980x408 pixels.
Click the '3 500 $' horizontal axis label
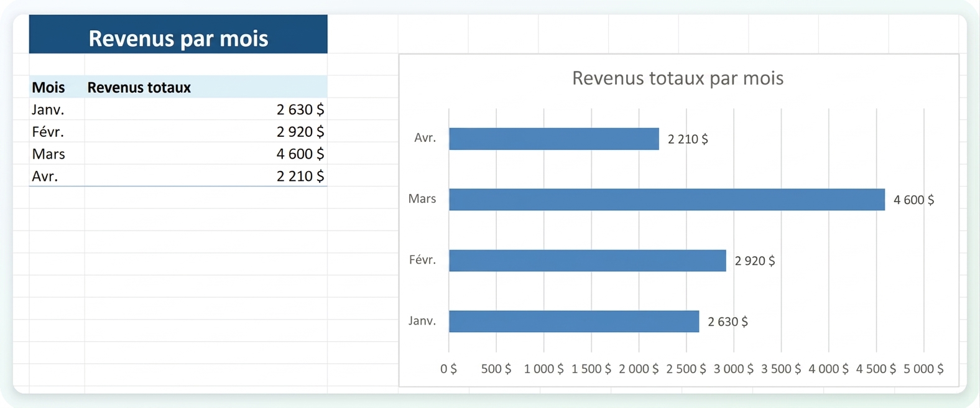pyautogui.click(x=781, y=369)
